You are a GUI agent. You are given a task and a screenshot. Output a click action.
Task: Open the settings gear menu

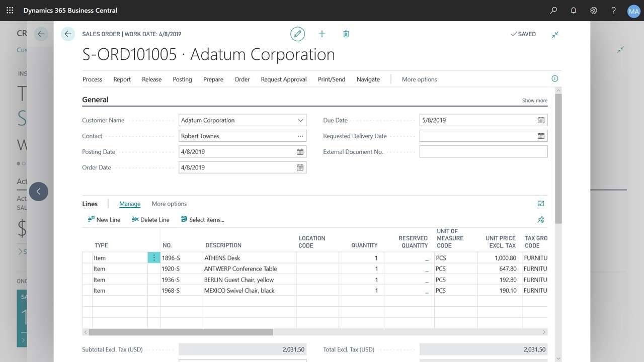tap(594, 10)
